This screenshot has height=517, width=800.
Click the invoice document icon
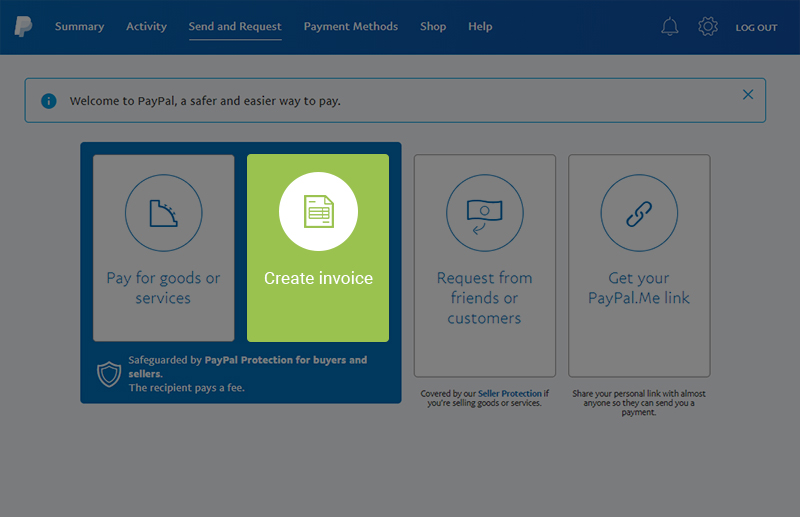[318, 211]
